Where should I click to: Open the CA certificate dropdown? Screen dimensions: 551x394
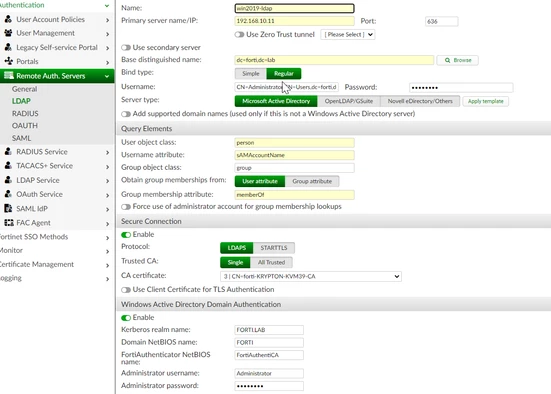pyautogui.click(x=311, y=276)
